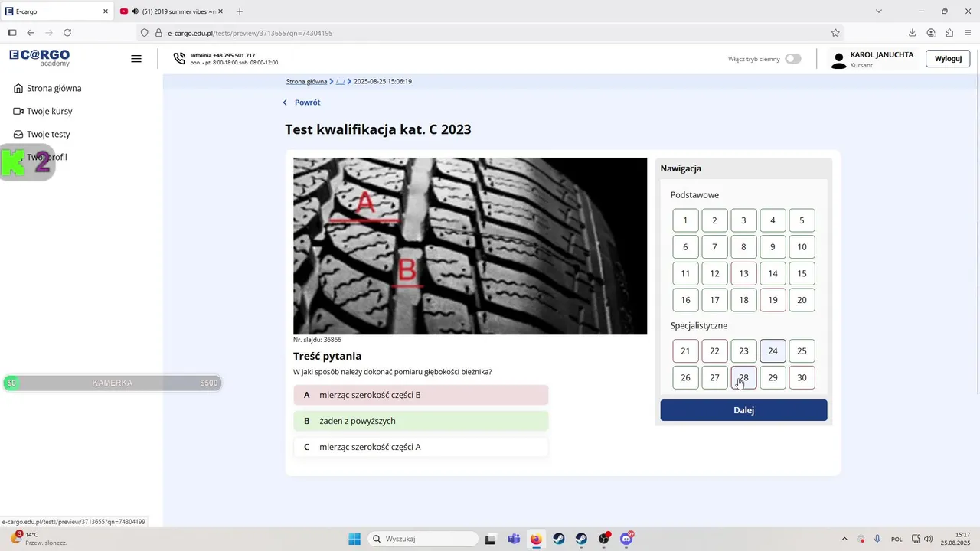Viewport: 980px width, 551px height.
Task: Go to question 21
Action: 685,351
